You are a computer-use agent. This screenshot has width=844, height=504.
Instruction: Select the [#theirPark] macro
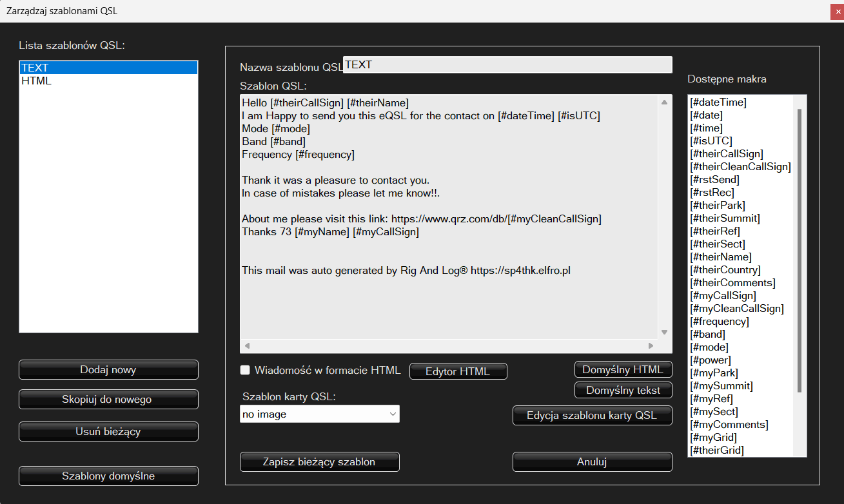click(718, 206)
